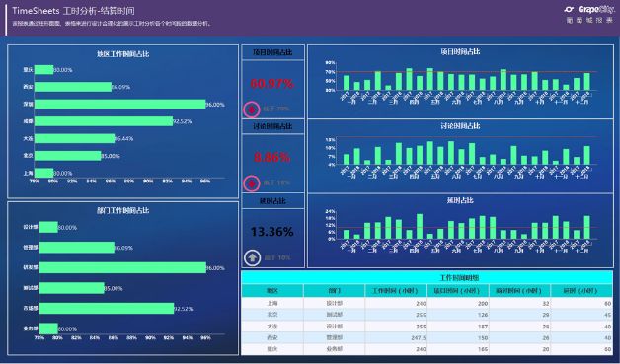Select the 150 project hours cell in 西安 row

[x=458, y=338]
